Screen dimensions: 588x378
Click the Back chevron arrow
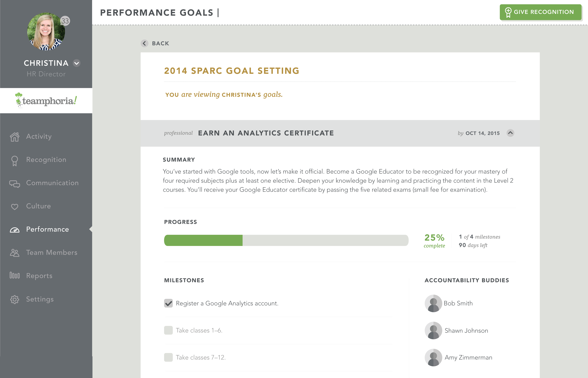144,43
